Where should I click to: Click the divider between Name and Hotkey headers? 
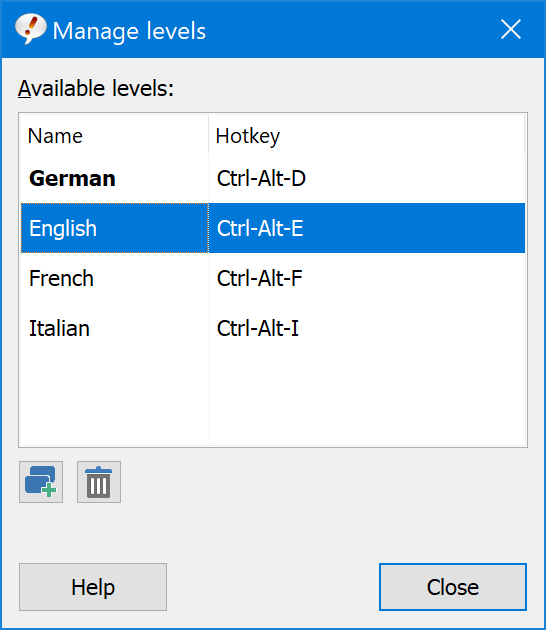[209, 134]
